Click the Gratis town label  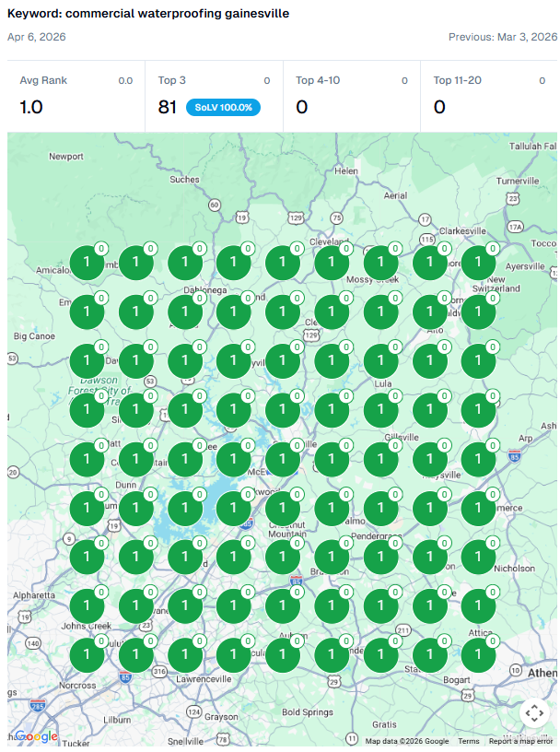[384, 724]
